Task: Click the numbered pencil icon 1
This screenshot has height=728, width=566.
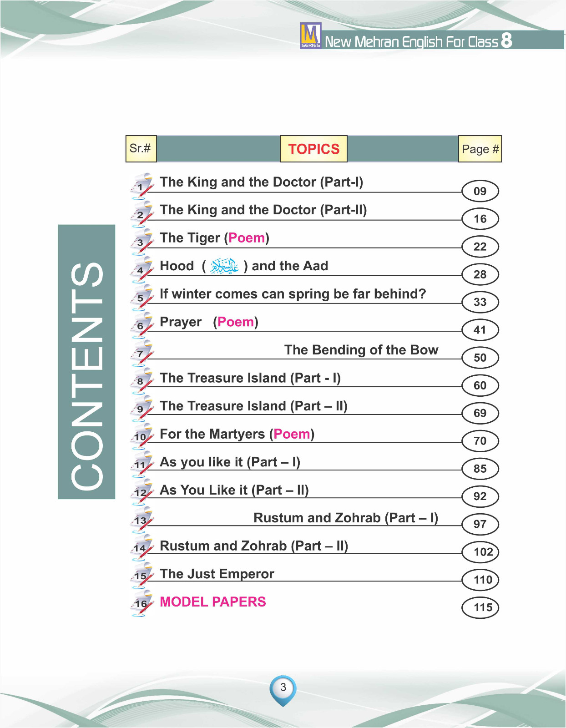Action: 141,186
